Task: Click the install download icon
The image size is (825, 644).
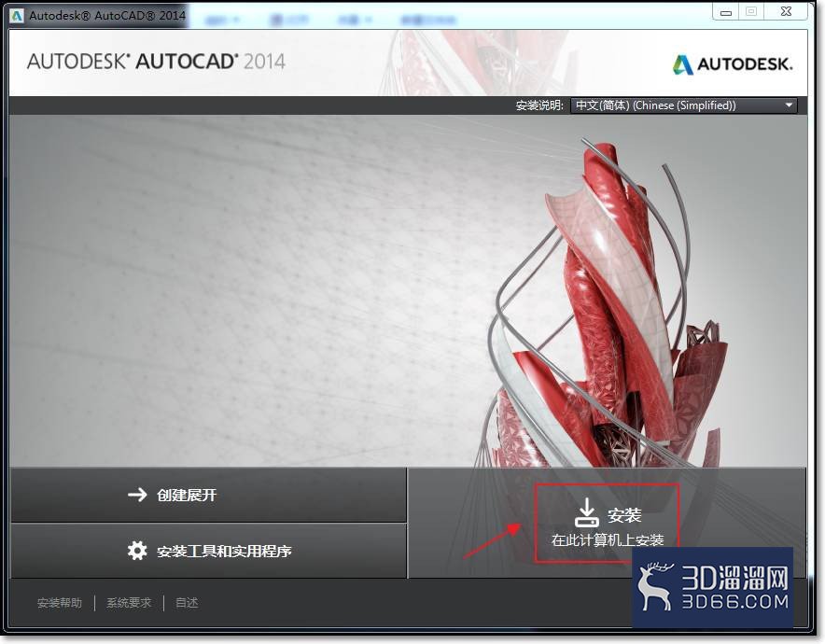Action: coord(586,513)
